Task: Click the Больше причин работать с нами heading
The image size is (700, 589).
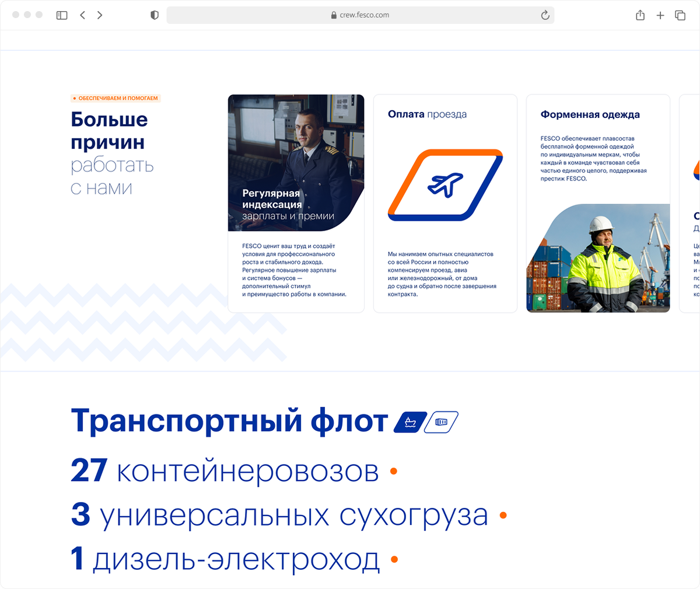Action: [112, 154]
